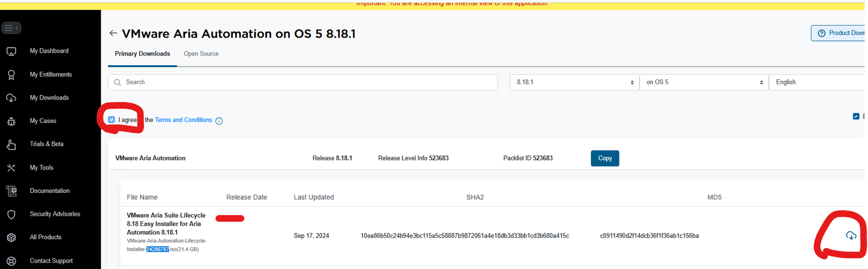Click the SHA2 hash starting 10ea86b5
The height and width of the screenshot is (269, 868).
[x=465, y=236]
